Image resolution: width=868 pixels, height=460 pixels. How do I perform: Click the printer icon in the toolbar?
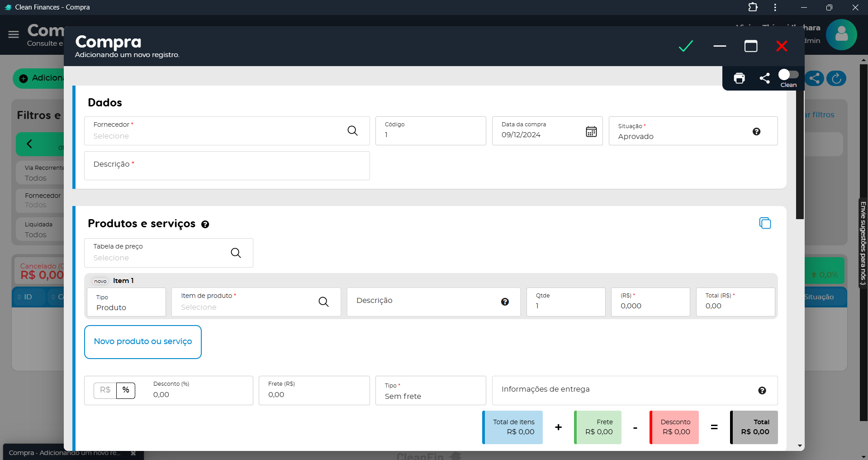(739, 78)
